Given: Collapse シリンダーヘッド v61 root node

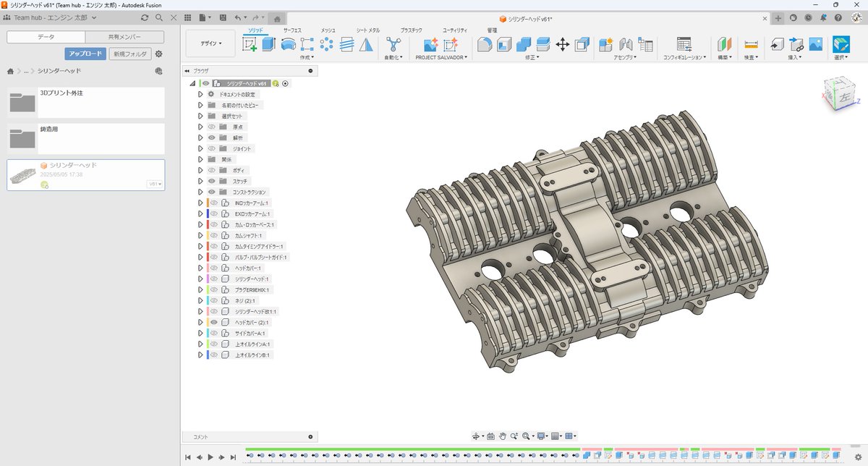Looking at the screenshot, I should click(192, 84).
